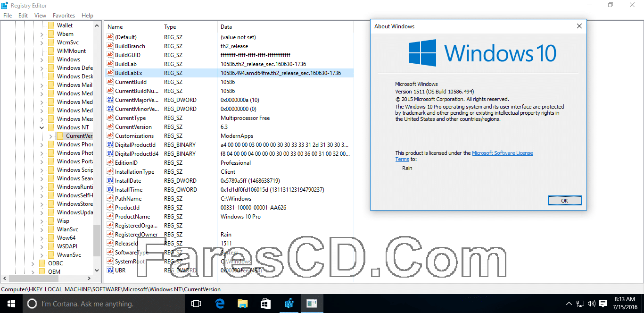644x313 pixels.
Task: Click the EditionID string icon
Action: [x=110, y=163]
